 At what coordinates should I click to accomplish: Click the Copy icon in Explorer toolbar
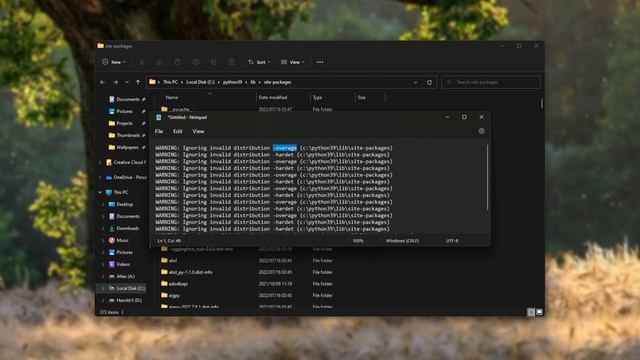coord(160,62)
